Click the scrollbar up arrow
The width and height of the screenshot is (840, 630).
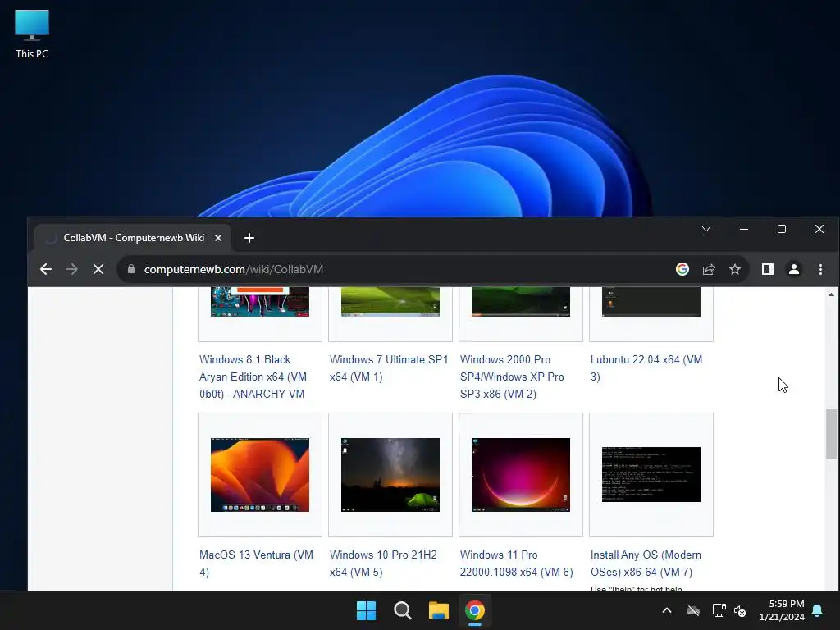pyautogui.click(x=831, y=294)
